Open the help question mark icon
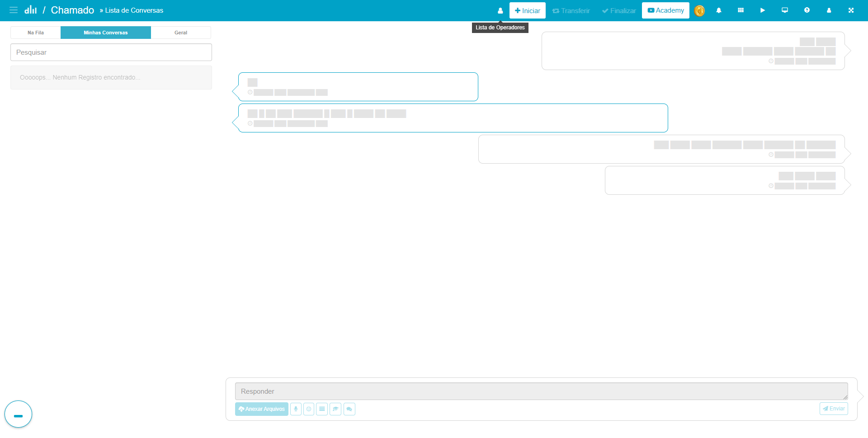Image resolution: width=868 pixels, height=438 pixels. pos(807,10)
